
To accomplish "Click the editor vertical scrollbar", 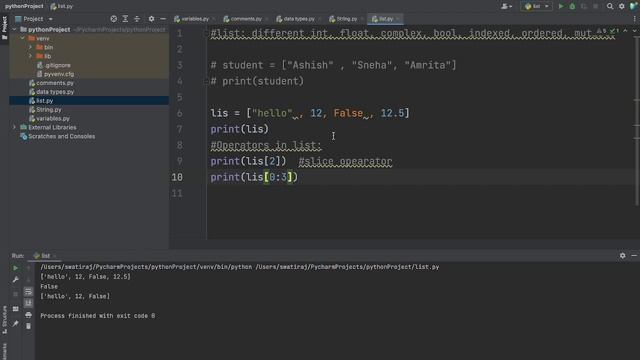I will click(x=637, y=122).
